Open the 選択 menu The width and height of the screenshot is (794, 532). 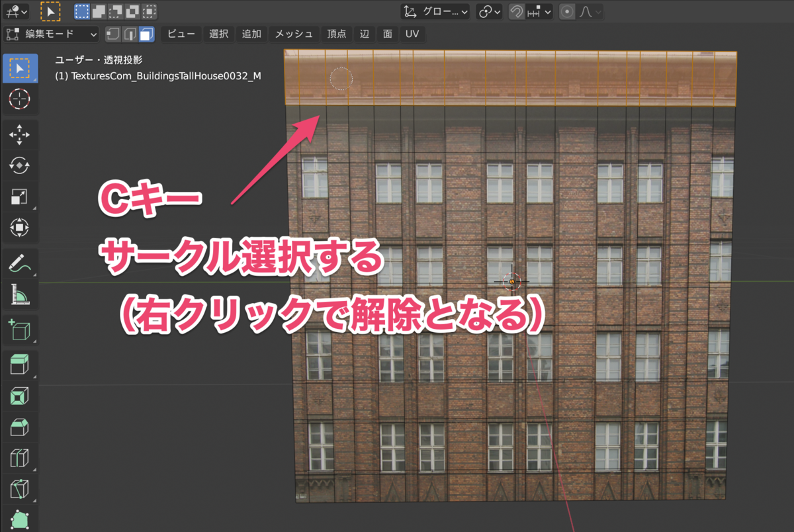coord(218,34)
